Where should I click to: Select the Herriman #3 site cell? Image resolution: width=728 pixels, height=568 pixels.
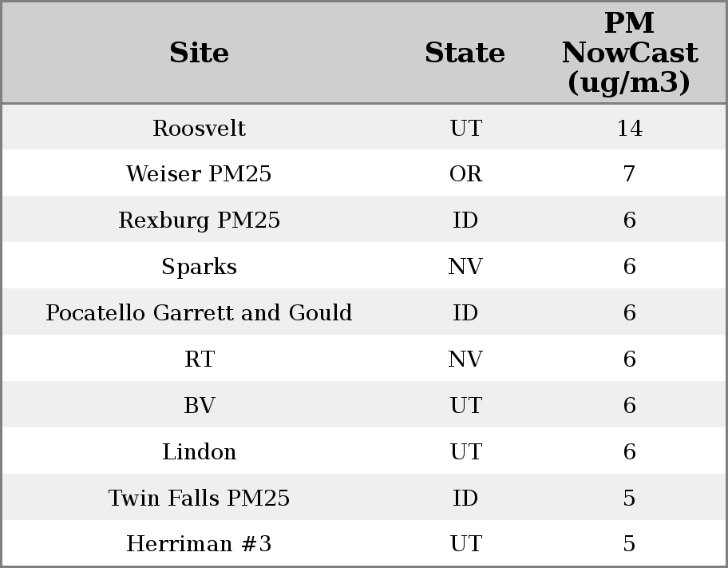(x=199, y=544)
